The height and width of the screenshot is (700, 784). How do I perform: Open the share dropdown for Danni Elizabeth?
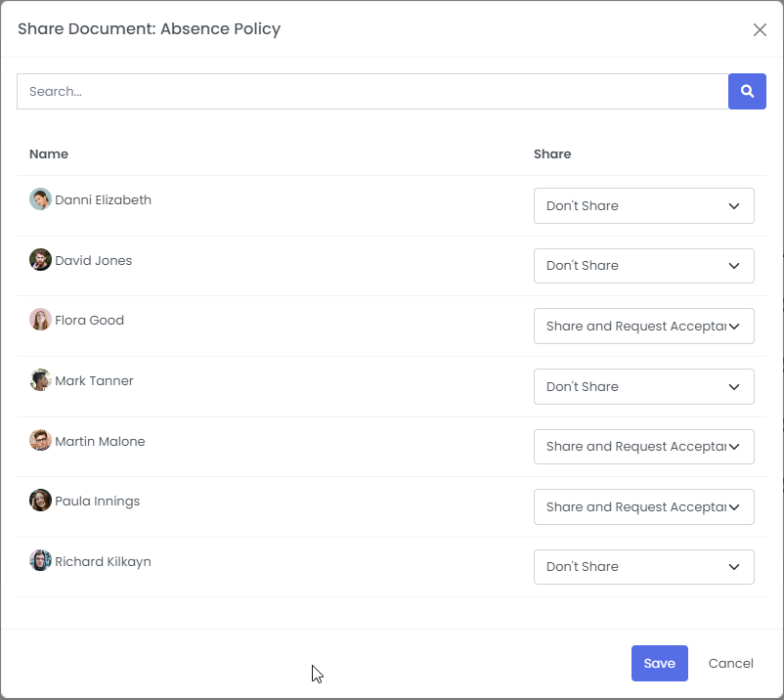click(x=643, y=205)
